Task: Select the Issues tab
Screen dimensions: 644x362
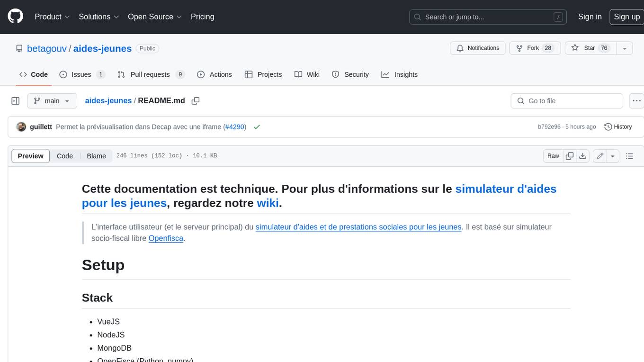Action: click(x=82, y=74)
